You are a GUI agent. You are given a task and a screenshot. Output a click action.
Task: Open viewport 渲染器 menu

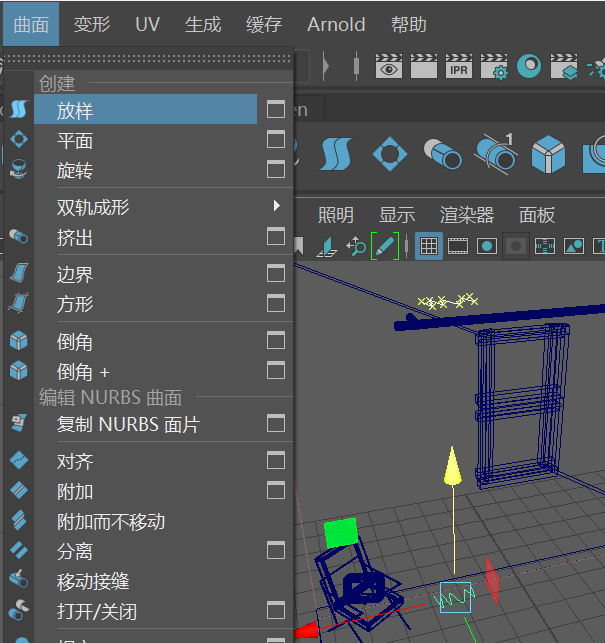coord(467,215)
